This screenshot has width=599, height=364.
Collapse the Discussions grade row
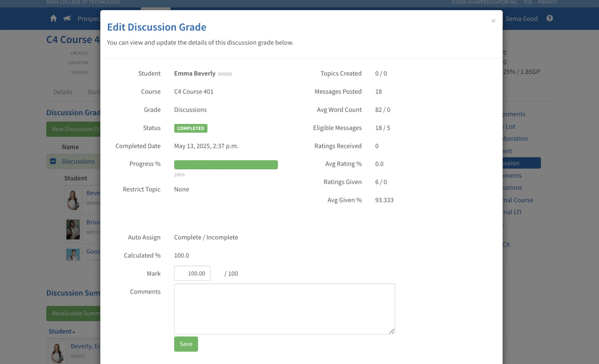pyautogui.click(x=53, y=161)
